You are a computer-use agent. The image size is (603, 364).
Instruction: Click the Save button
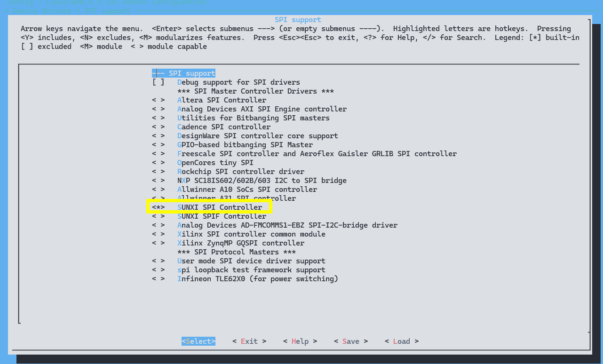350,341
